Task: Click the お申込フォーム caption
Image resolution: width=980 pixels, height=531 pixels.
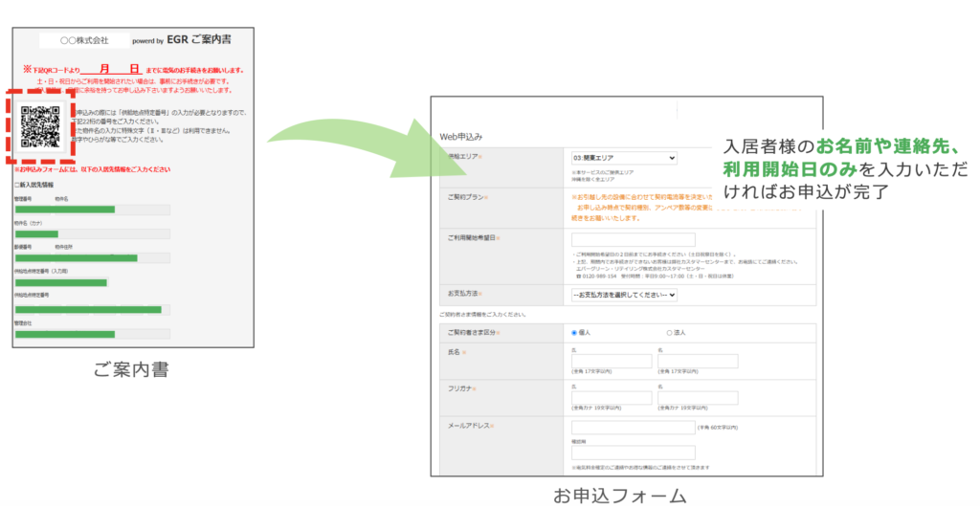Action: 620,496
